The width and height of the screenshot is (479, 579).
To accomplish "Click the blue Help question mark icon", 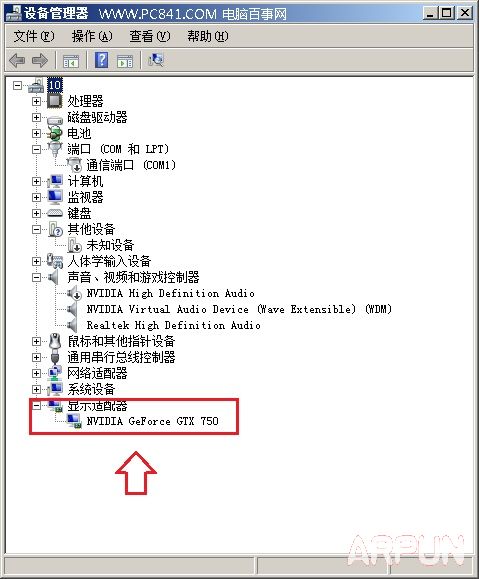I will pyautogui.click(x=102, y=60).
